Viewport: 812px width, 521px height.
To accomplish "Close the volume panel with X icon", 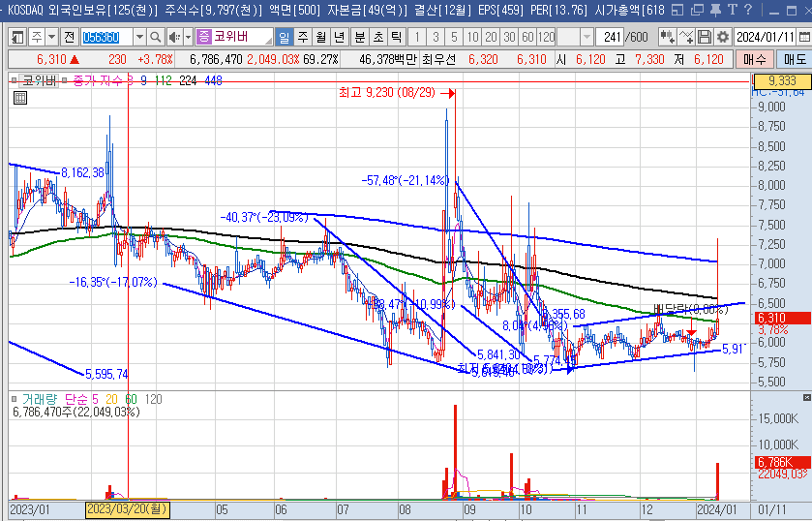I will tap(807, 397).
